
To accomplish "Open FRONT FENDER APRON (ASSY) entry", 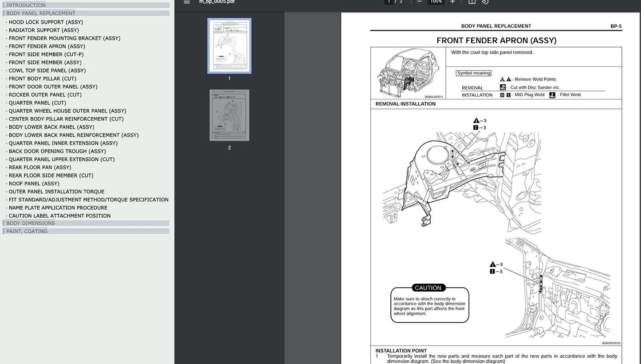I will (x=47, y=46).
